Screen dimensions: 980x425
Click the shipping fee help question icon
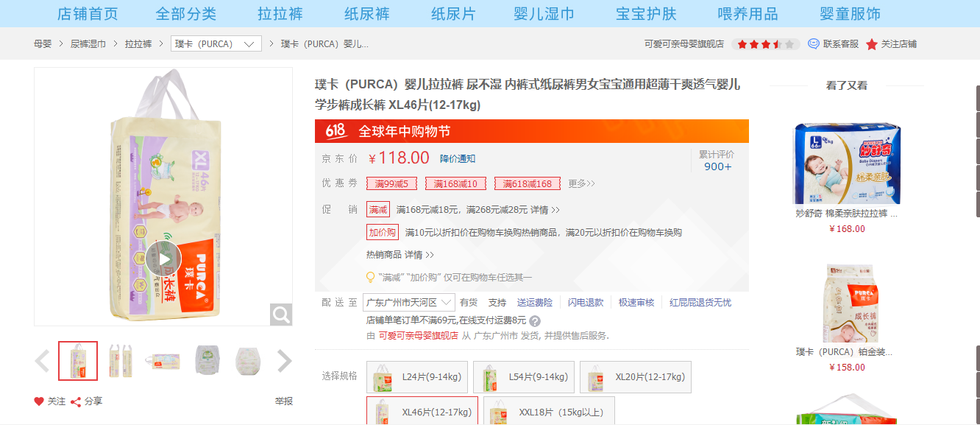(535, 321)
